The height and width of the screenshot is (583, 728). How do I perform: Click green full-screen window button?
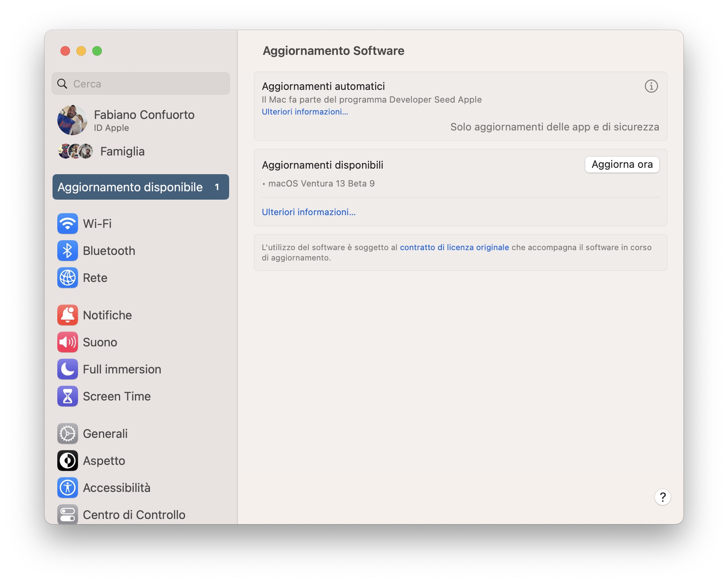[97, 51]
